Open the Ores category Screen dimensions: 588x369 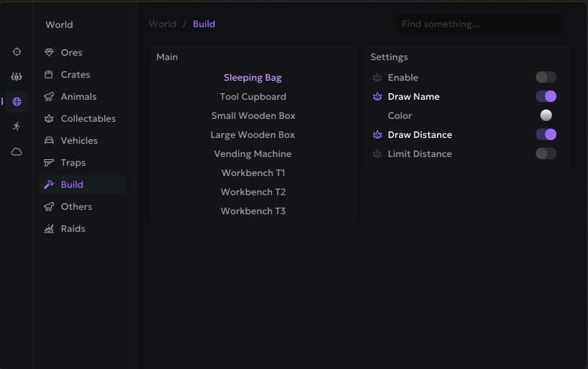click(x=71, y=53)
